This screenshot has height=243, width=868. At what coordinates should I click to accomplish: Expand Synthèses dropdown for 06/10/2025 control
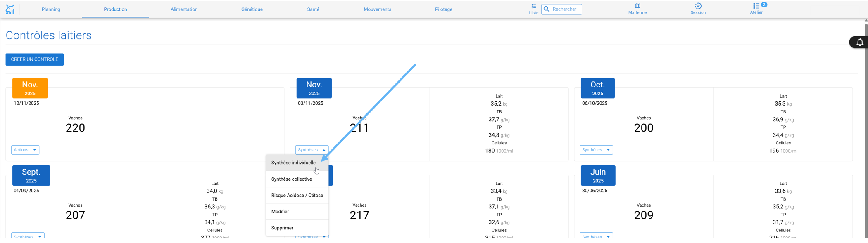pyautogui.click(x=596, y=150)
